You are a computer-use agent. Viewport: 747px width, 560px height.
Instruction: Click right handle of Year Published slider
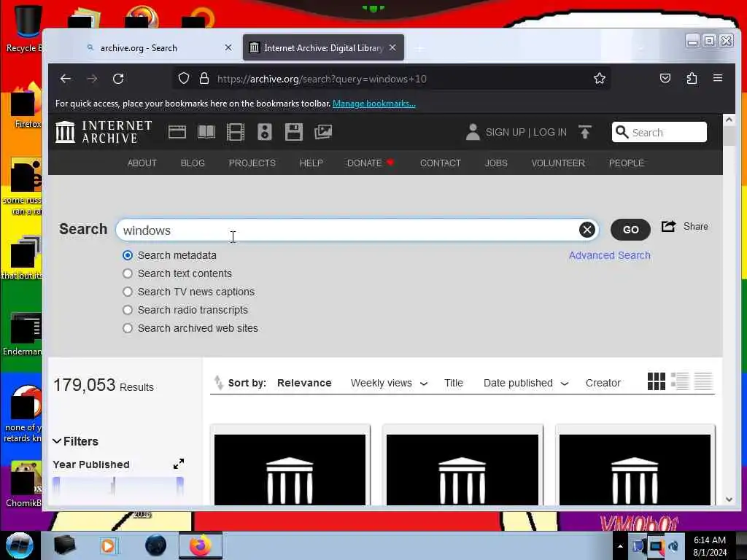tap(180, 486)
